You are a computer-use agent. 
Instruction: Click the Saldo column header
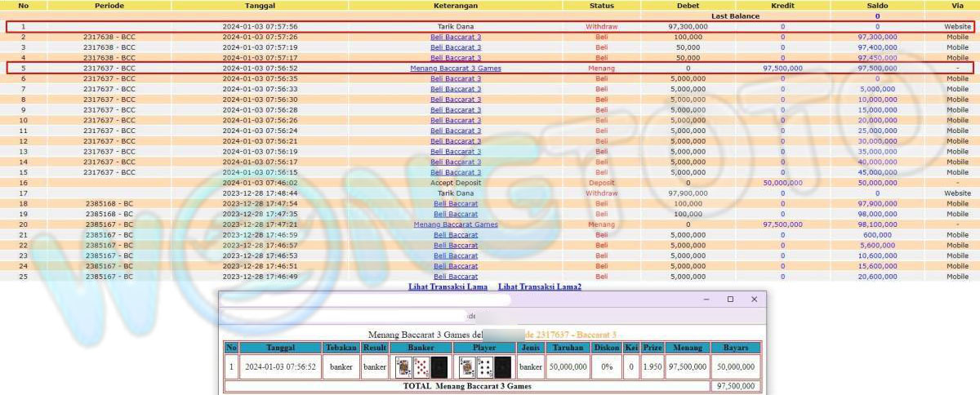click(878, 6)
